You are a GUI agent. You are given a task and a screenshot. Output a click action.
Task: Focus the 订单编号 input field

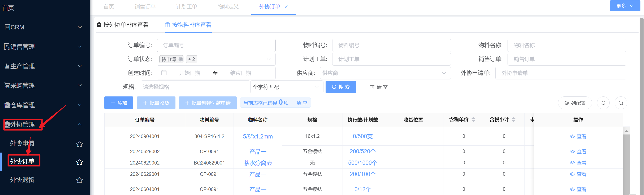point(216,45)
